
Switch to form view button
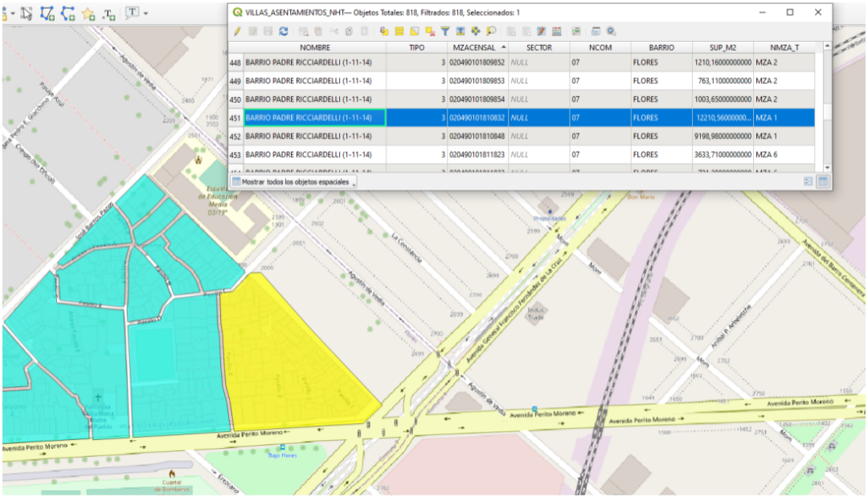pos(809,181)
